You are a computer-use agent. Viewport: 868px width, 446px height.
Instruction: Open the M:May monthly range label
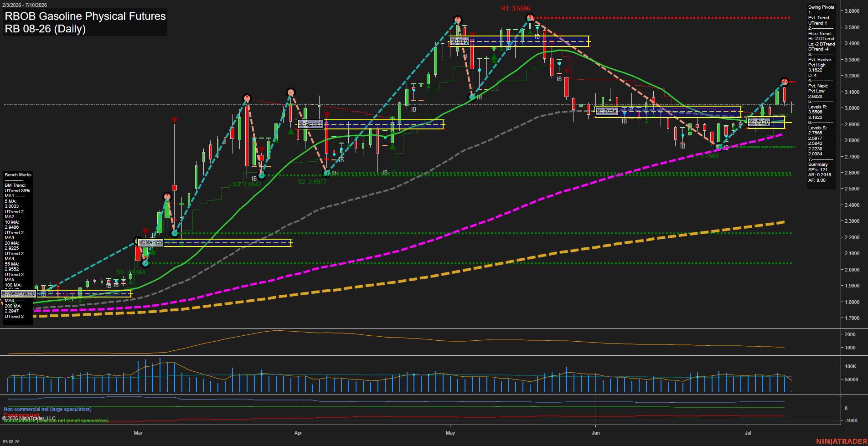tap(460, 41)
